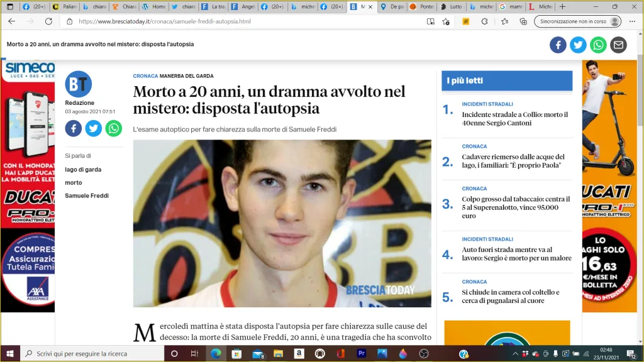Viewport: 644px width, 362px height.
Task: Open the AXA Assistance ad banner
Action: pos(28,270)
